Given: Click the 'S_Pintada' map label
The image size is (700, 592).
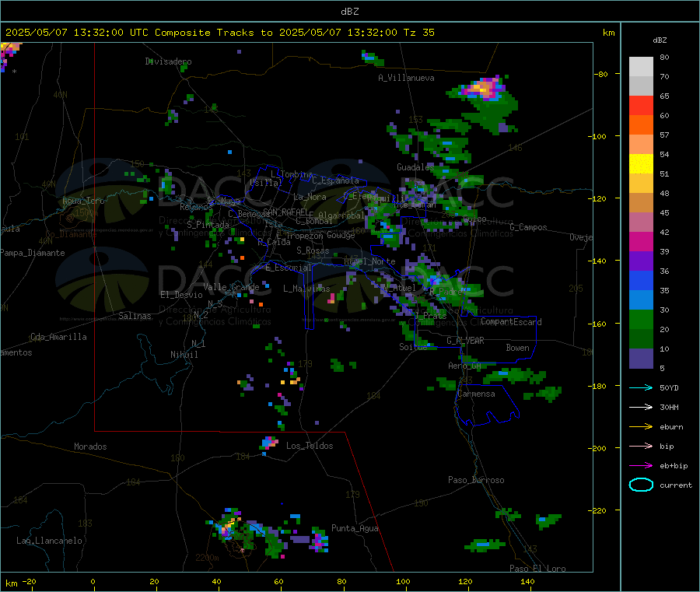Looking at the screenshot, I should click(x=208, y=225).
